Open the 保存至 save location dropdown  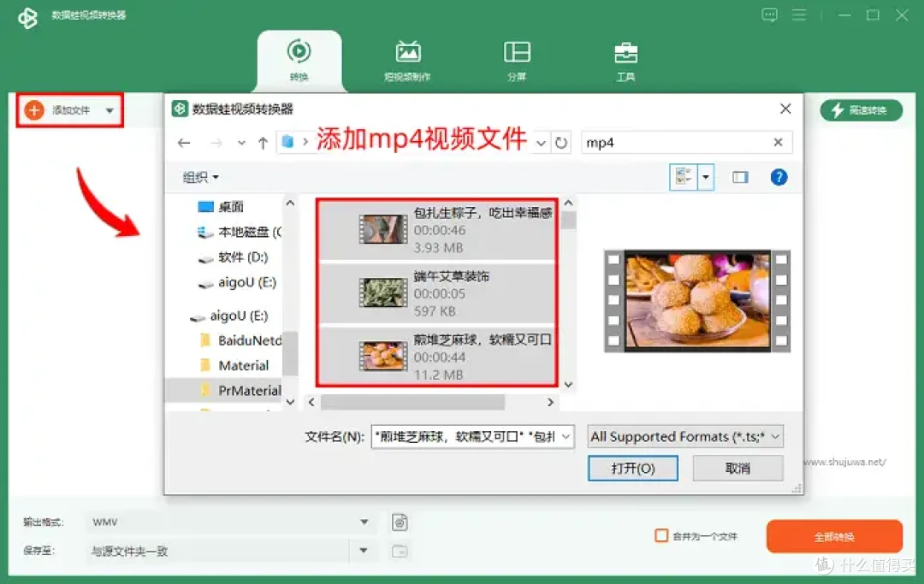(x=231, y=551)
